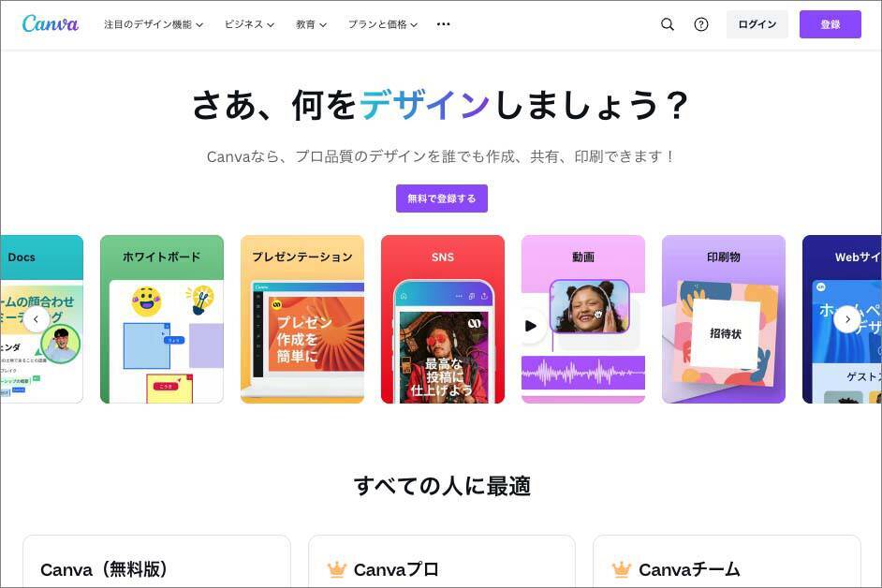The image size is (882, 588).
Task: Select the ホワイトボード card
Action: pos(162,319)
